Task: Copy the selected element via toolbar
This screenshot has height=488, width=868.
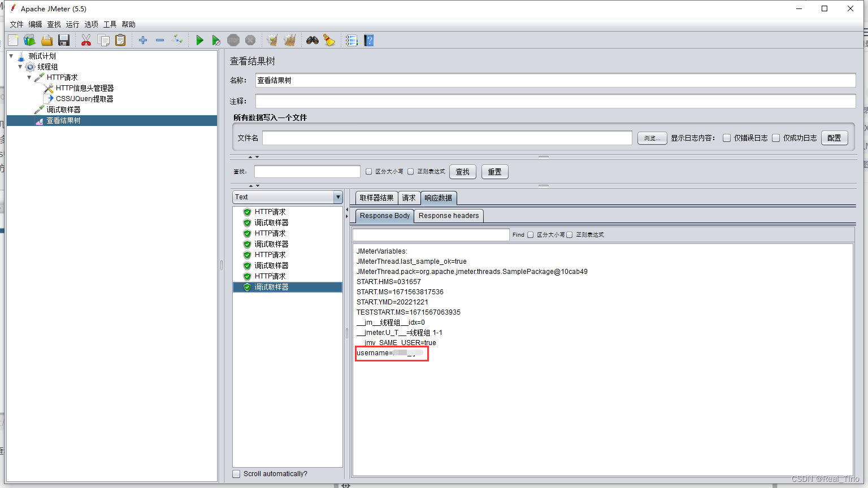Action: pos(103,40)
